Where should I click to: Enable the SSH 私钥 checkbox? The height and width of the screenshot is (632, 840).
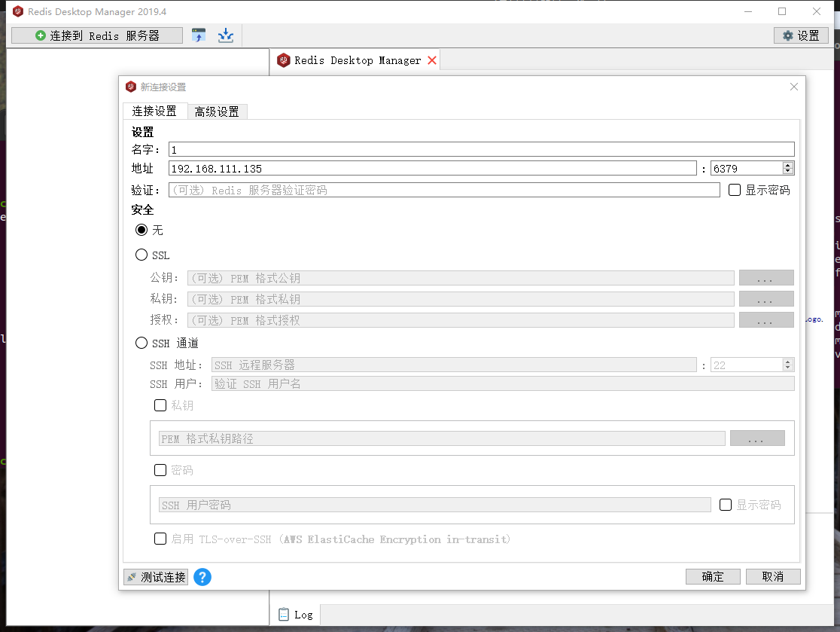coord(160,405)
